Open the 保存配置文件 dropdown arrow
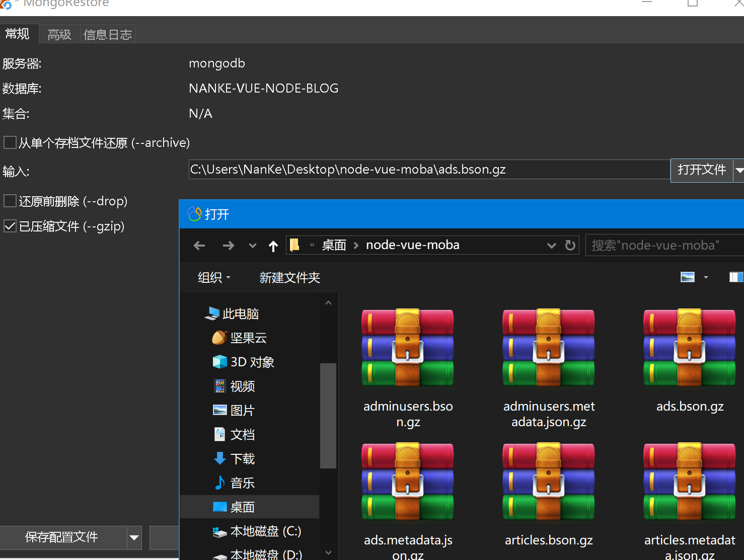The width and height of the screenshot is (744, 560). pyautogui.click(x=134, y=537)
